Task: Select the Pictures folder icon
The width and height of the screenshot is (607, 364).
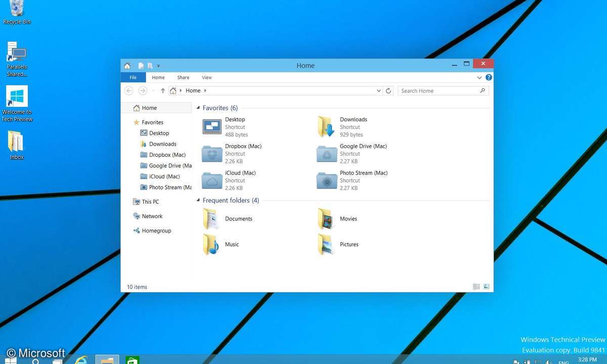Action: pos(326,244)
